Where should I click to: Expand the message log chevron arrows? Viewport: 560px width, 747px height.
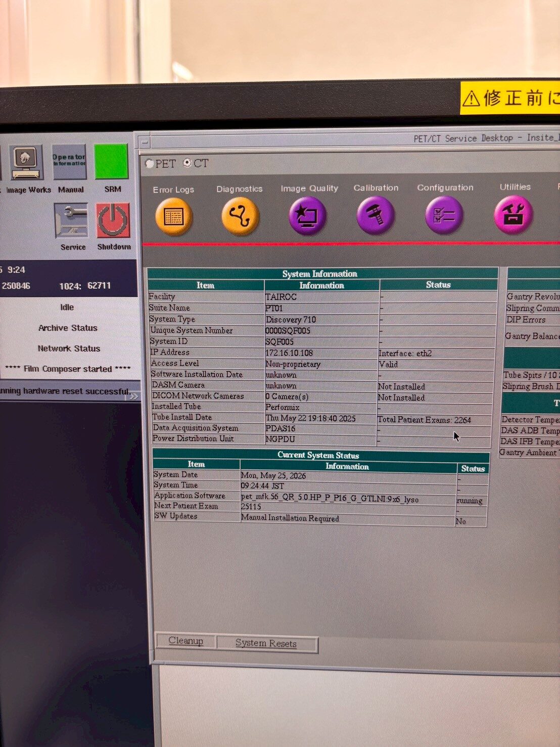[x=133, y=396]
